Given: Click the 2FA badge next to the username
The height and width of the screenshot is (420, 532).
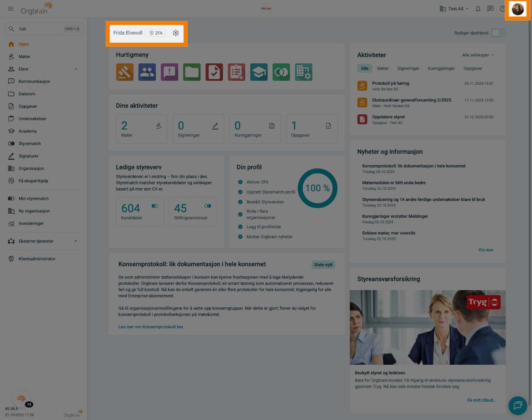Looking at the screenshot, I should (x=155, y=33).
